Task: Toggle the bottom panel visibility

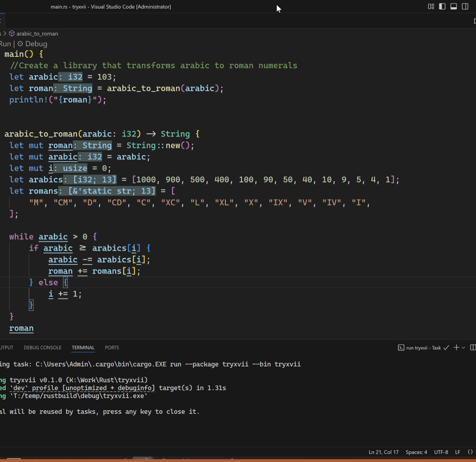Action: coord(453,7)
